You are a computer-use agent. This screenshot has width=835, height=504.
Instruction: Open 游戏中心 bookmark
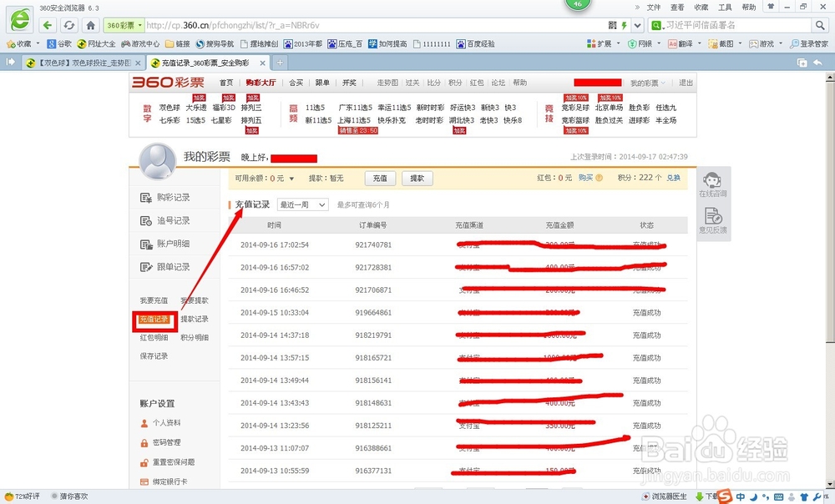(x=140, y=43)
